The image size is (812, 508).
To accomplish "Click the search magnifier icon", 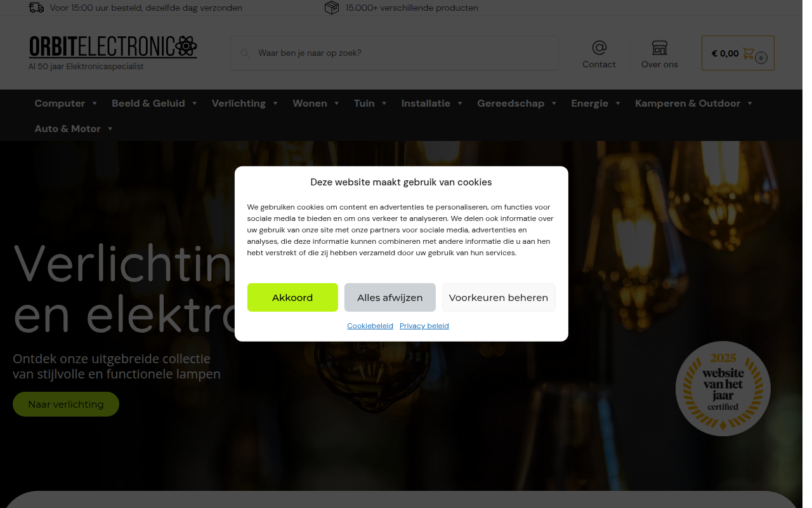I will pos(244,53).
